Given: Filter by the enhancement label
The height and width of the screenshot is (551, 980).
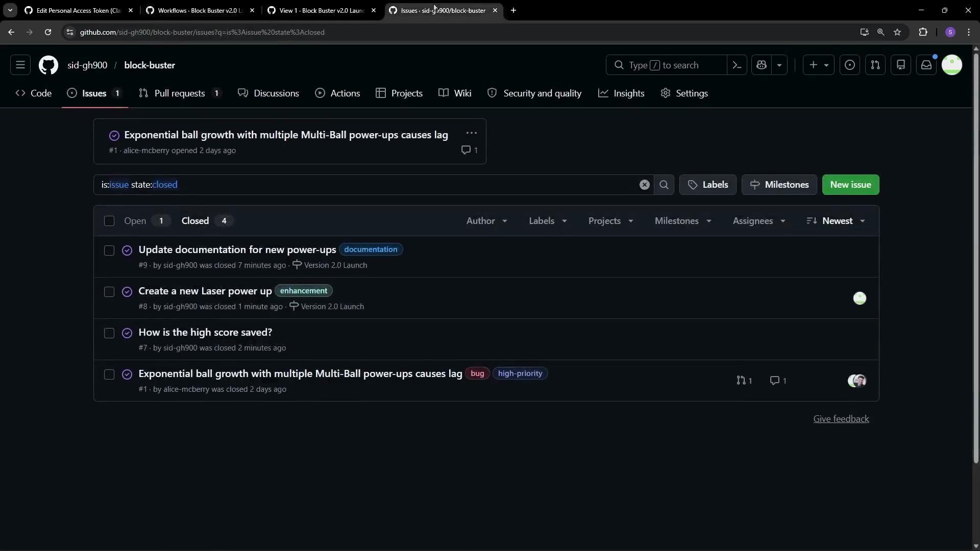Looking at the screenshot, I should tap(304, 291).
